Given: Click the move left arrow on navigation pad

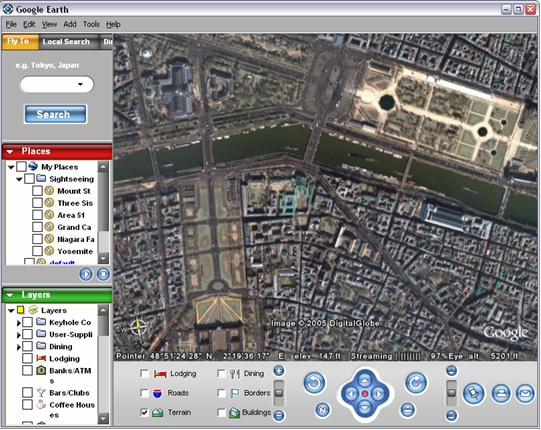Looking at the screenshot, I should coord(351,394).
